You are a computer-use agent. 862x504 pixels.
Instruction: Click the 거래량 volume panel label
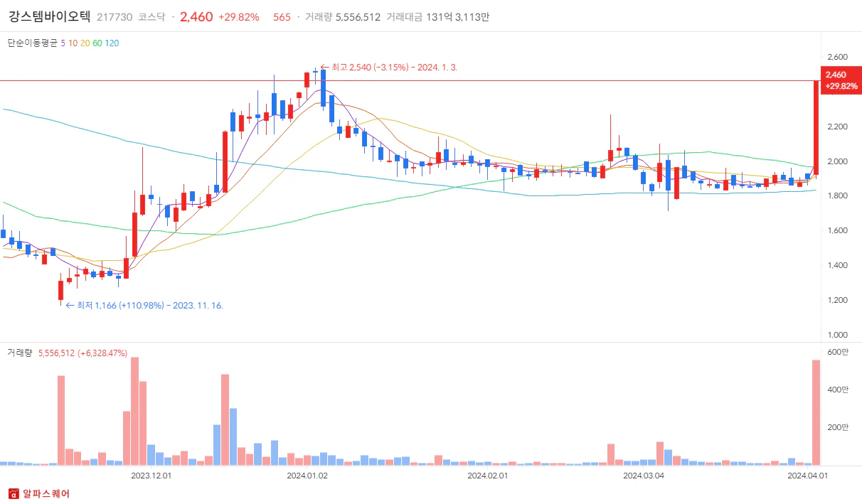(x=20, y=352)
